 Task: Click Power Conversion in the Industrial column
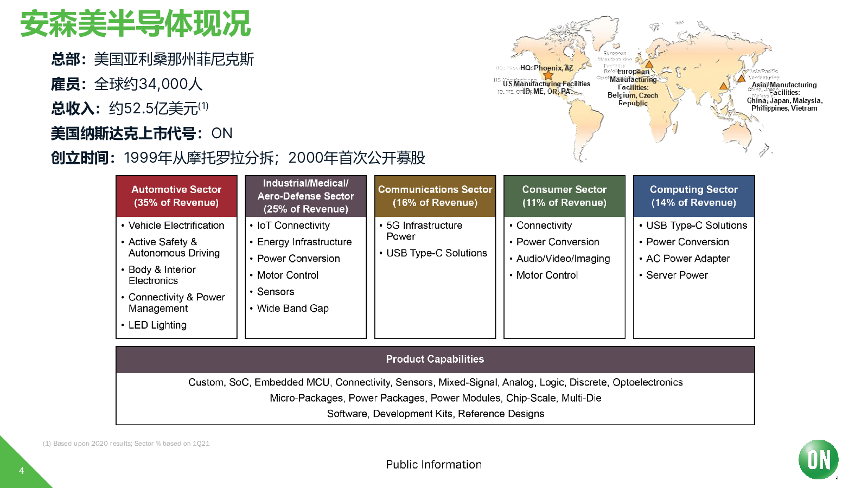tap(298, 259)
